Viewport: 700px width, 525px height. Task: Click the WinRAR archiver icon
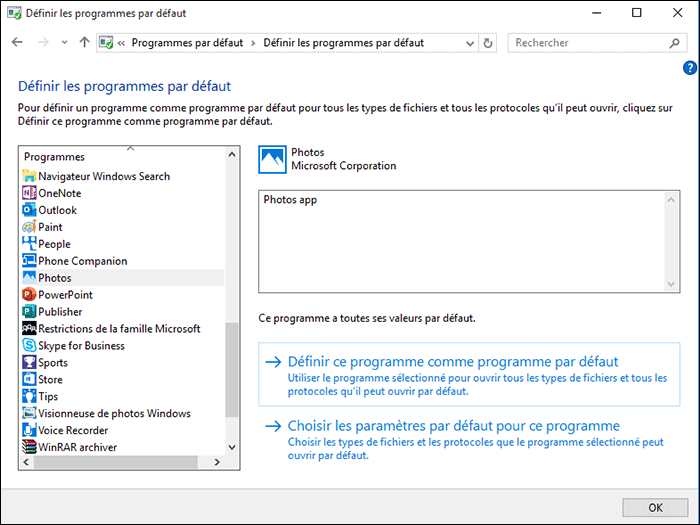29,447
